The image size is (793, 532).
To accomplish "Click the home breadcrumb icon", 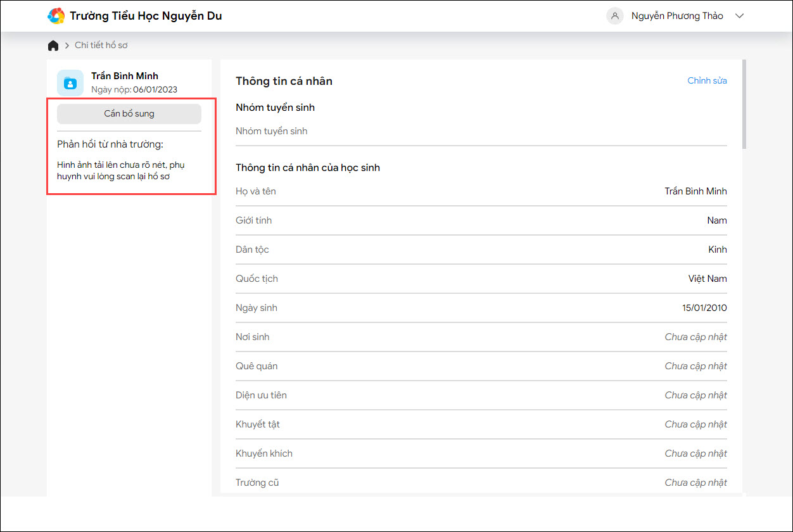I will 53,46.
